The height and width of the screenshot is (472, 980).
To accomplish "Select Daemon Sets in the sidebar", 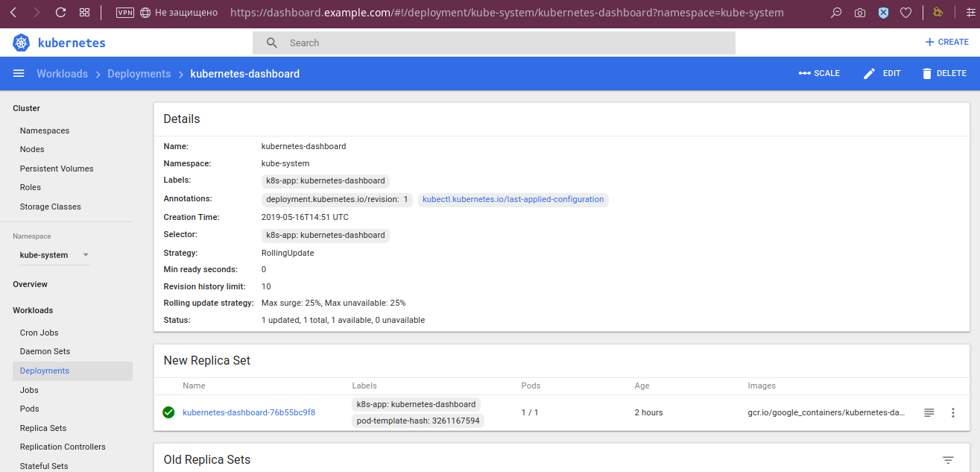I will tap(45, 351).
